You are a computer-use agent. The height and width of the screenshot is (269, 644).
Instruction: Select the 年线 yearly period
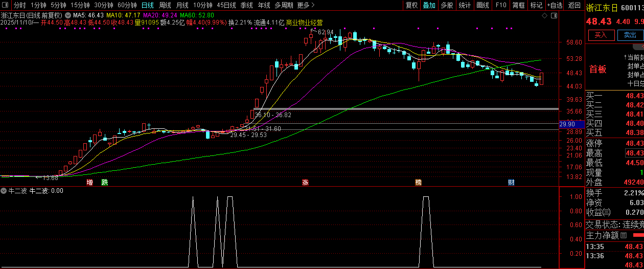(264, 5)
